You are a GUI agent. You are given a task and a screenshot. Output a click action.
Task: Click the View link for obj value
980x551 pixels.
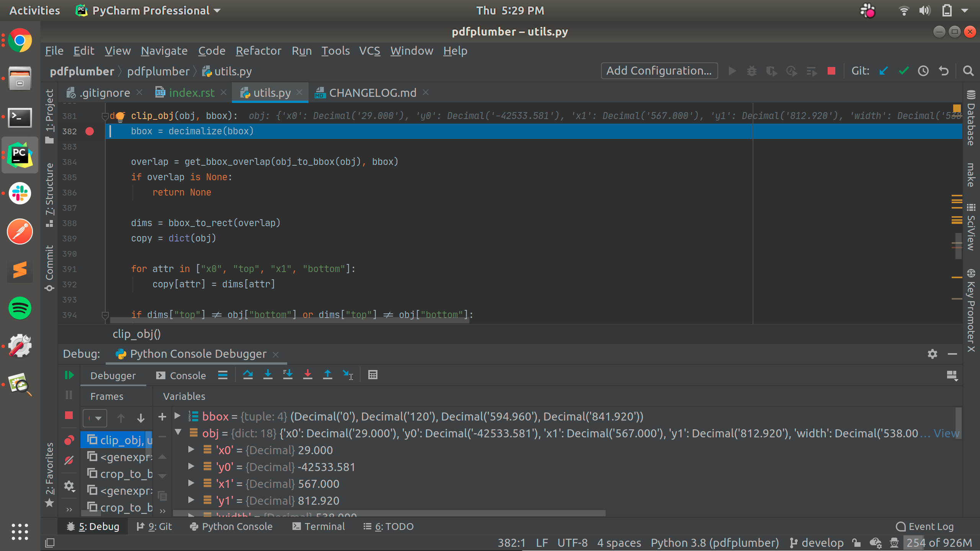946,433
